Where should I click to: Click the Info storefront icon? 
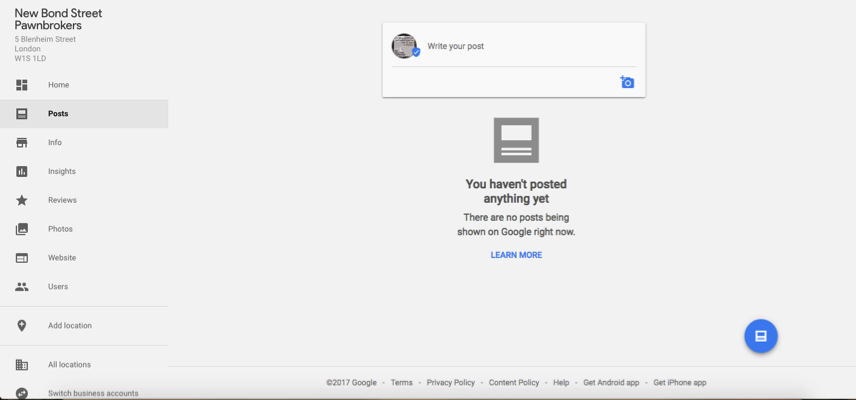[x=22, y=143]
